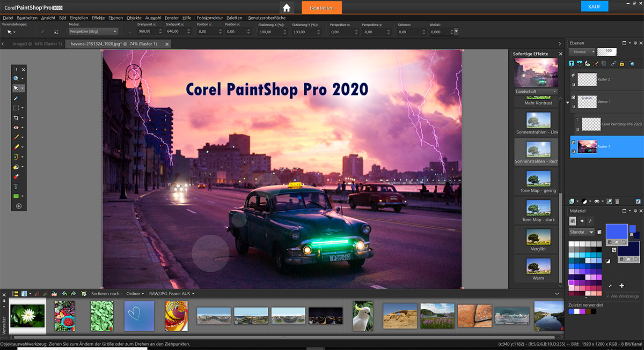This screenshot has height=350, width=644.
Task: Apply Tone Map - stark effect
Action: tap(537, 210)
